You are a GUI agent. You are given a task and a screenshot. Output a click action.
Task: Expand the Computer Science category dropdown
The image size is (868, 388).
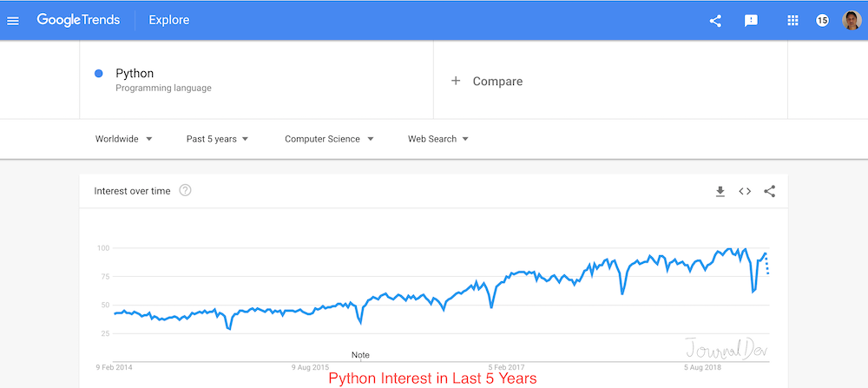click(x=329, y=139)
